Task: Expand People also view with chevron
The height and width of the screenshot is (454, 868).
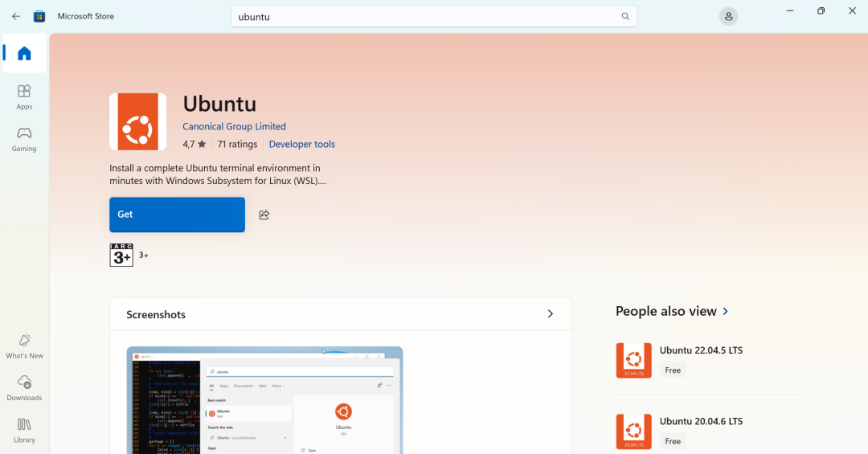Action: coord(725,312)
